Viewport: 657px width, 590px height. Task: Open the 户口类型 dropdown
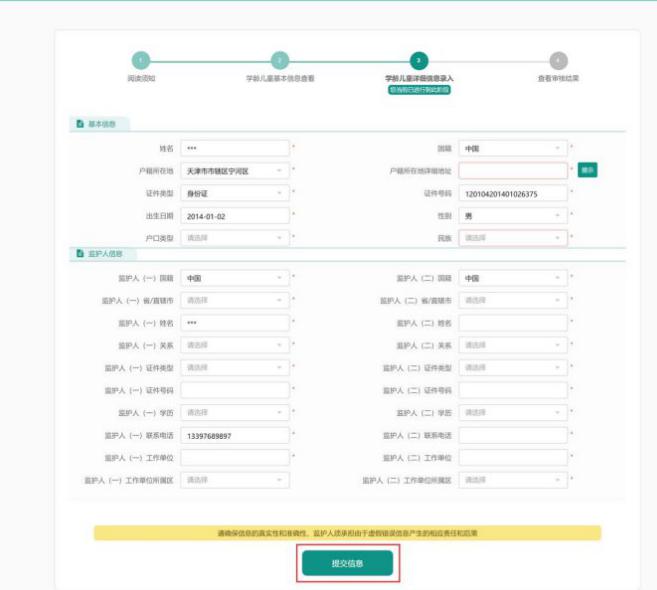(x=235, y=238)
